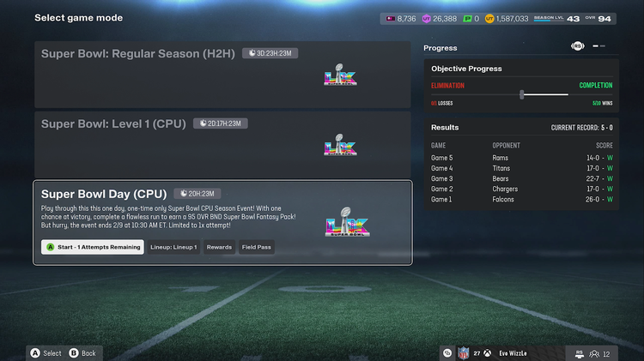Screen dimensions: 644x361
Task: Click the gold UT coins icon
Action: pyautogui.click(x=490, y=18)
